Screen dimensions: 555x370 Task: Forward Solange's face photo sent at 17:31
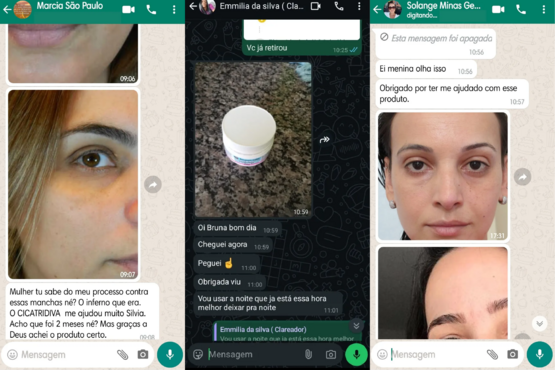pos(522,177)
